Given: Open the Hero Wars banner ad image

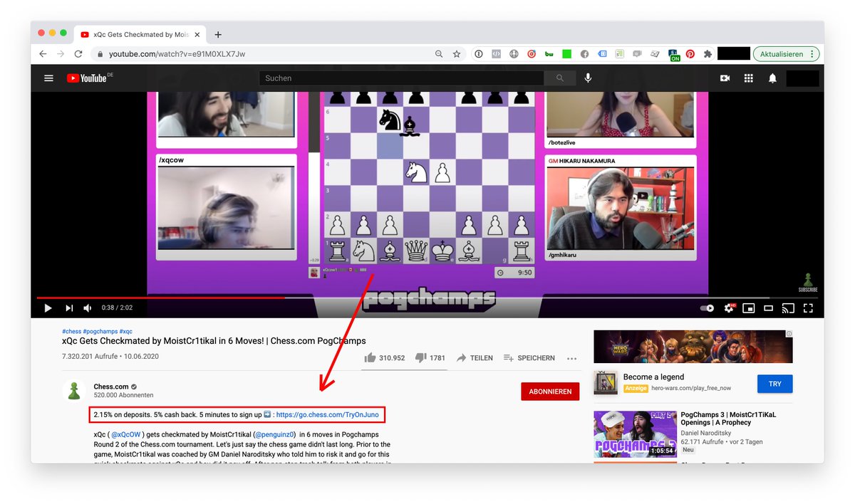Looking at the screenshot, I should point(693,347).
